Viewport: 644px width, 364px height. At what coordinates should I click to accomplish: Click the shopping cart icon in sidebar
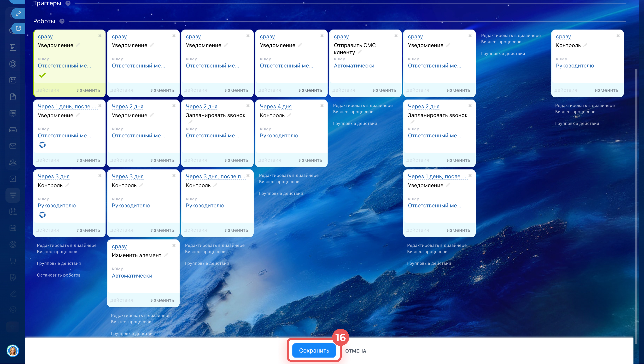point(13,261)
